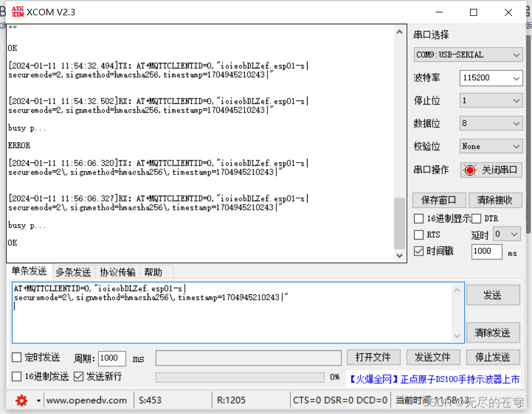This screenshot has height=414, width=532.
Task: Click the send box scroll up arrow
Action: (x=457, y=290)
